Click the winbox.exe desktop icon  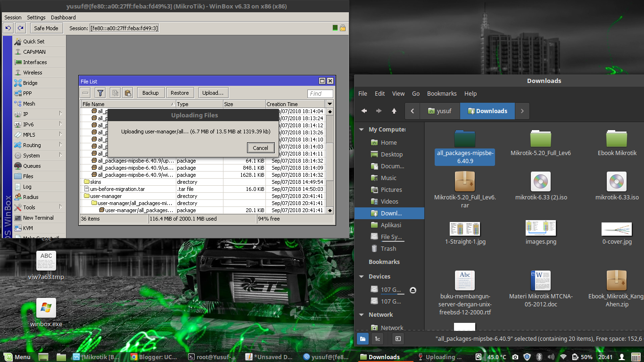[x=46, y=313]
